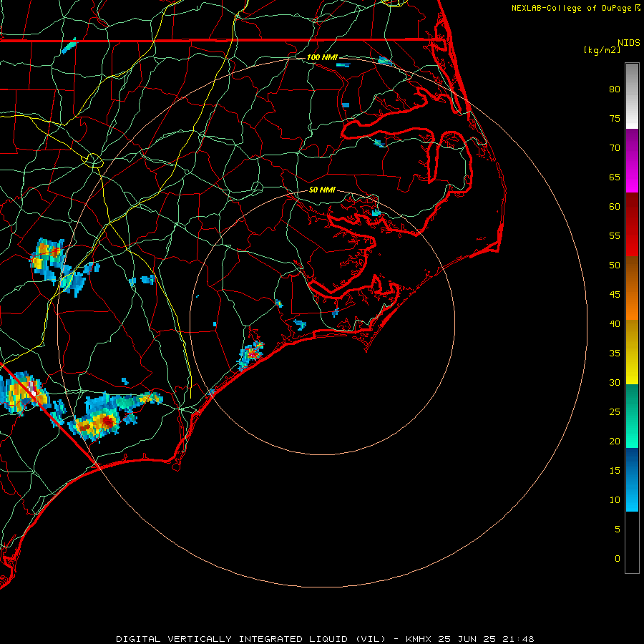Click the scale value 30
The height and width of the screenshot is (644, 644).
615,383
